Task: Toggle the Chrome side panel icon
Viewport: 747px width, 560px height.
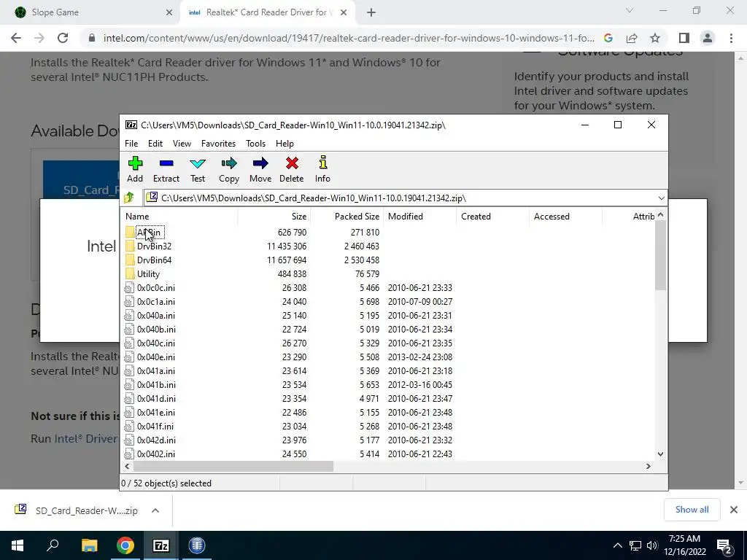Action: tap(684, 38)
